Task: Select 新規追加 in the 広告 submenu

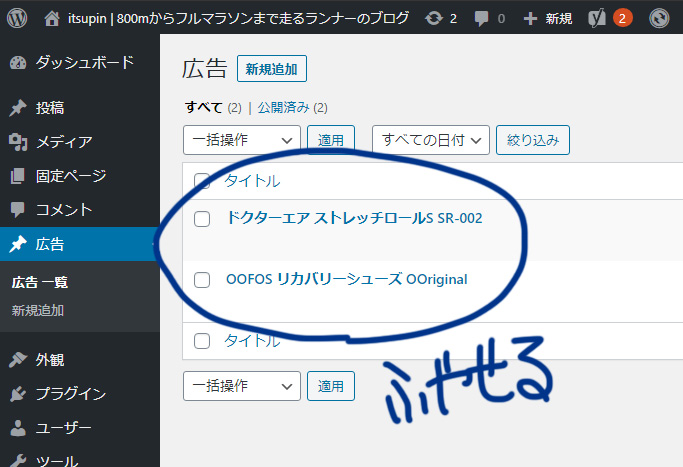Action: (38, 311)
